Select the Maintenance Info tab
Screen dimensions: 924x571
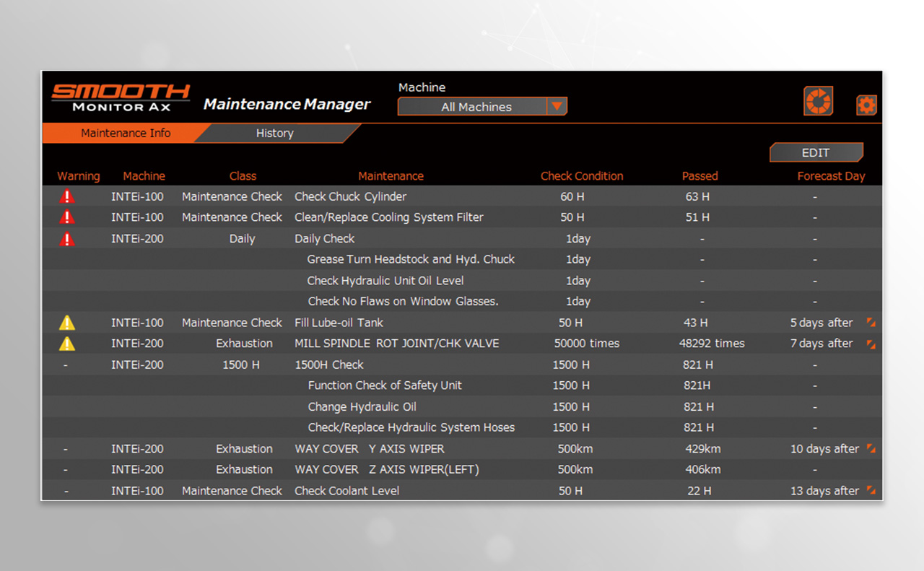126,133
